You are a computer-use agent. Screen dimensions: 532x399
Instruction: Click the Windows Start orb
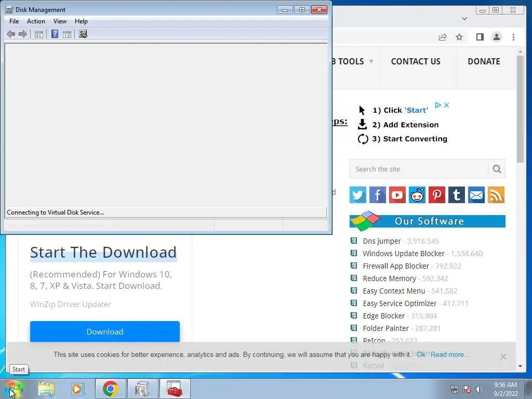tap(14, 389)
